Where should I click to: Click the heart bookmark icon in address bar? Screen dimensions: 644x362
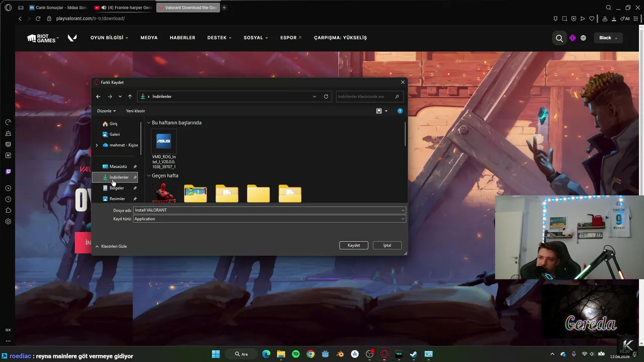pyautogui.click(x=592, y=19)
